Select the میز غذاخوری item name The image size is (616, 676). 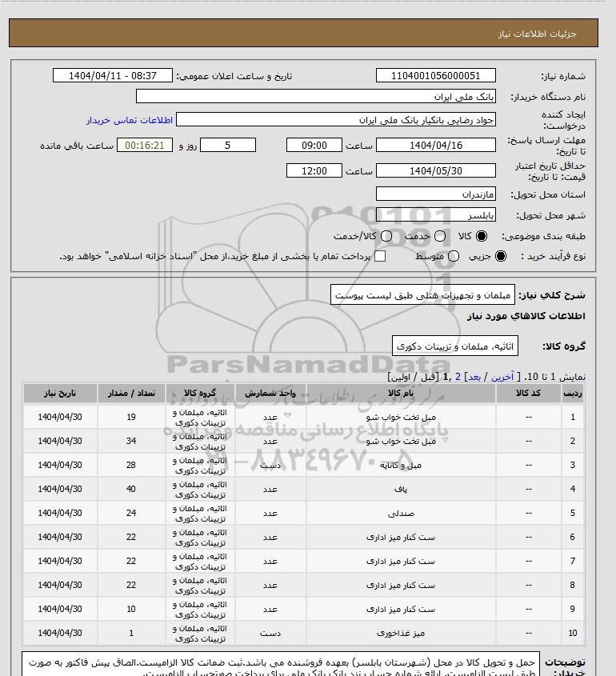(x=401, y=633)
